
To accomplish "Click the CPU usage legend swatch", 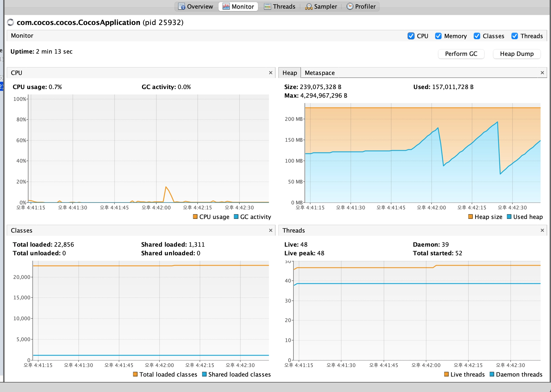I will point(195,217).
